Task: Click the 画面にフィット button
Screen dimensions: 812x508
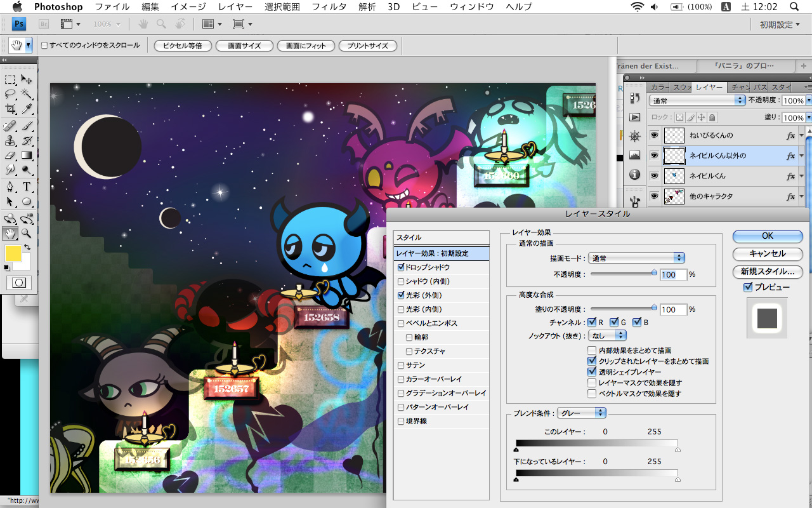Action: [306, 46]
